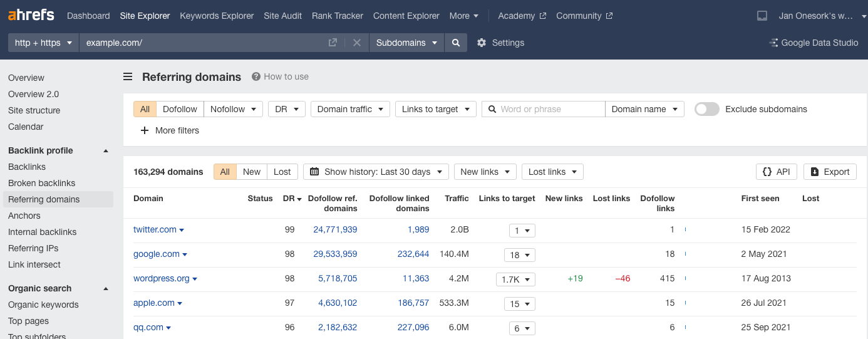Open Site structure in sidebar
This screenshot has width=868, height=339.
34,110
